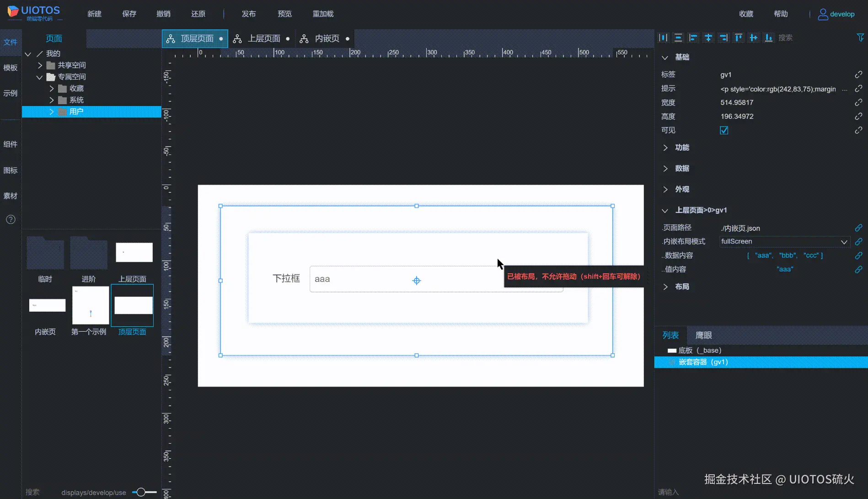Toggle the 可见 visibility checkbox

724,130
